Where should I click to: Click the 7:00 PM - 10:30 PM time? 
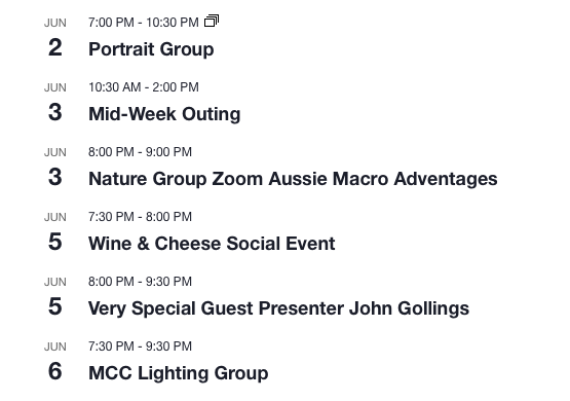(x=143, y=22)
